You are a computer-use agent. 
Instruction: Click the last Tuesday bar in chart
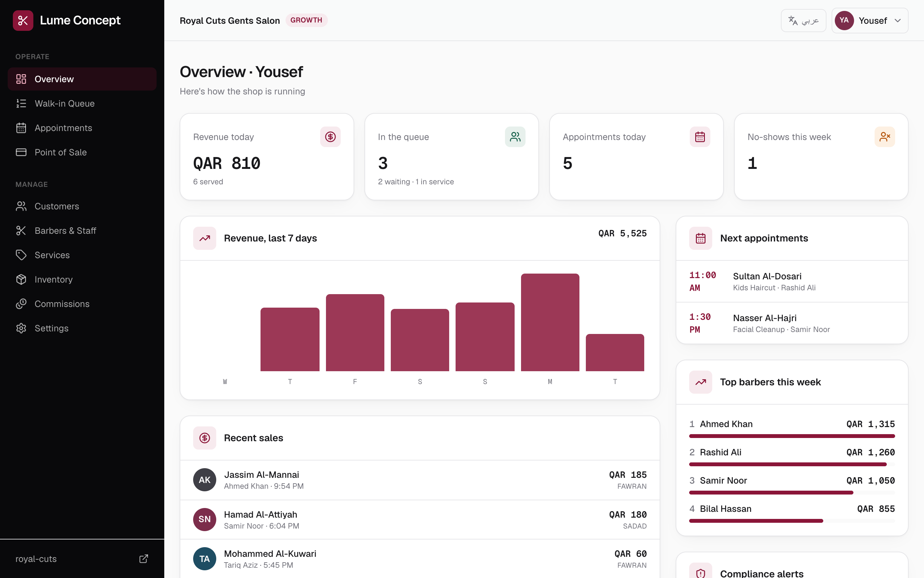(x=615, y=353)
